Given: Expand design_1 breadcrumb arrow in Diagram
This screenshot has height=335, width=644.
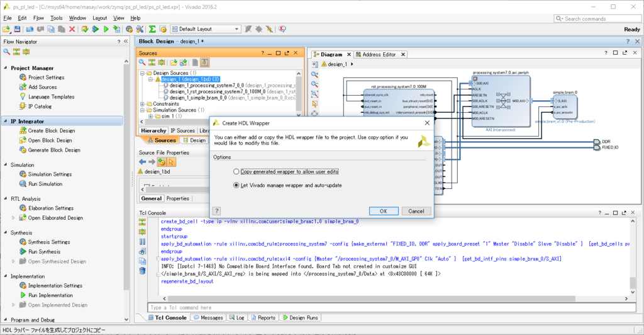Looking at the screenshot, I should pyautogui.click(x=352, y=64).
